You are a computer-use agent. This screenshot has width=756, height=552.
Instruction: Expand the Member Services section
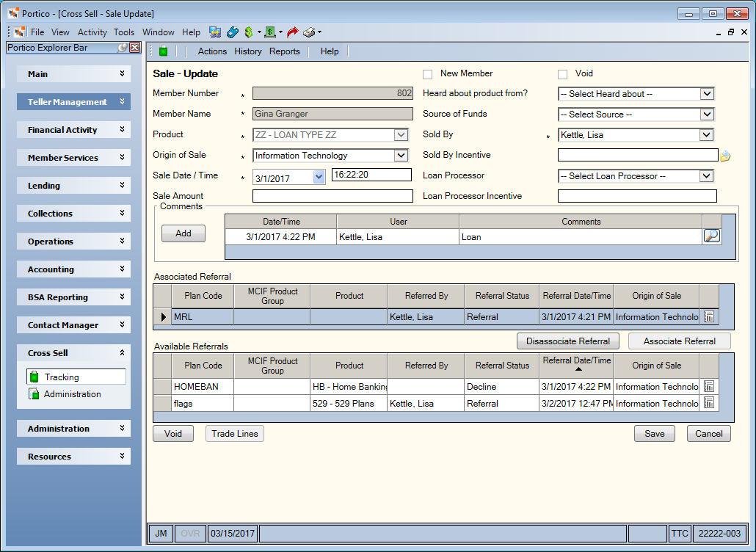(x=122, y=157)
